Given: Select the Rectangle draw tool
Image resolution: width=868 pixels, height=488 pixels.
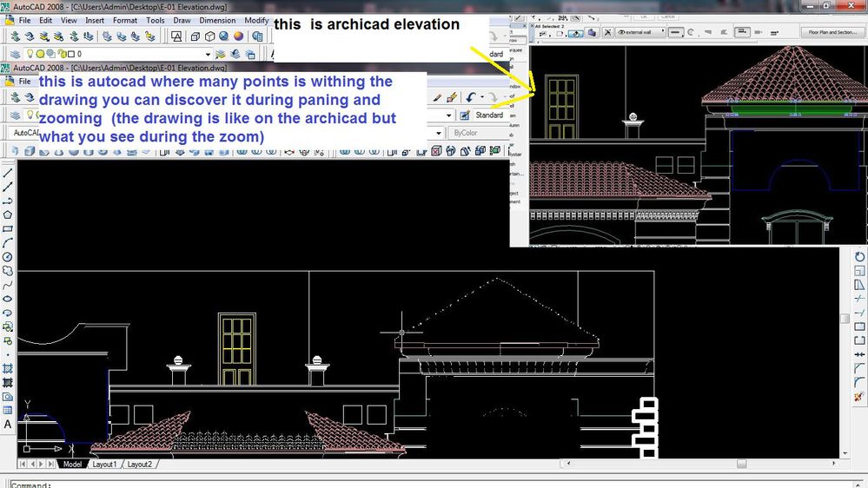Looking at the screenshot, I should 8,229.
